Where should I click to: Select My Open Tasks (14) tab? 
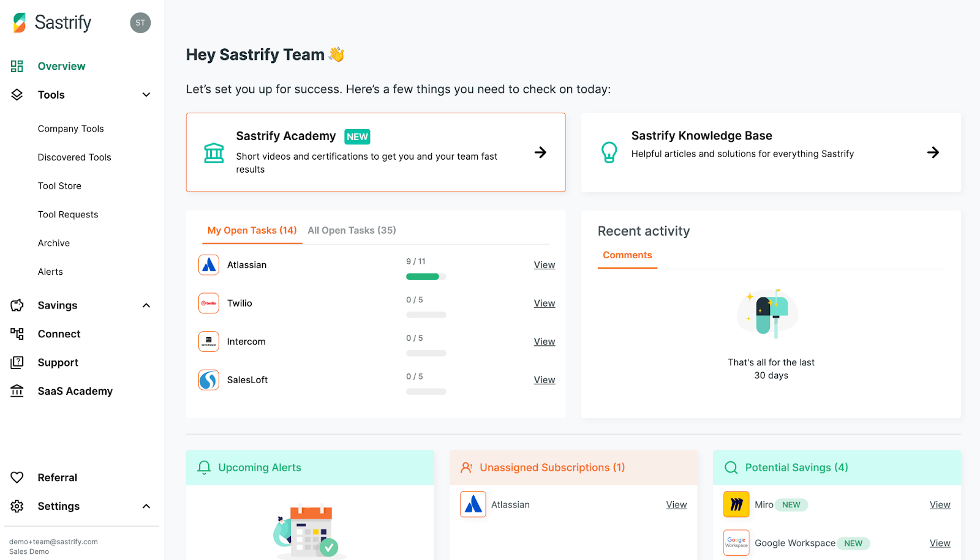(252, 231)
